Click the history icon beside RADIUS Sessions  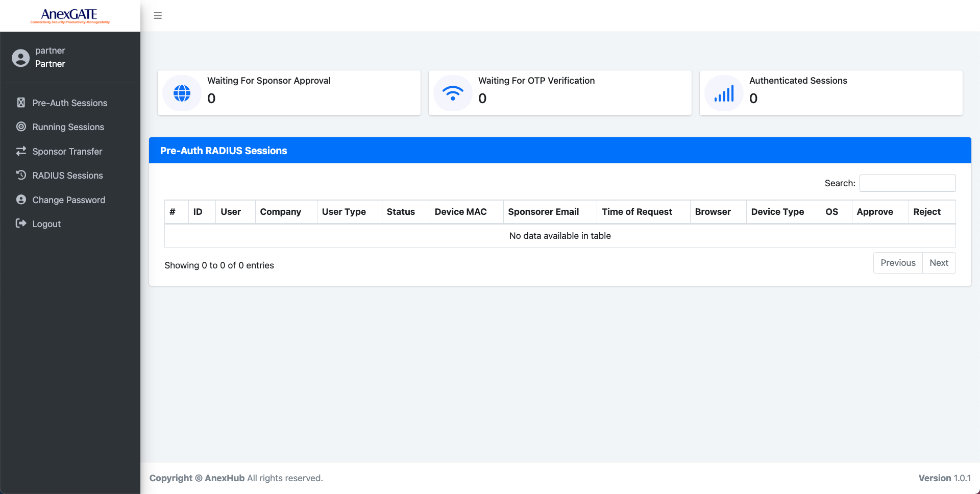(x=21, y=175)
